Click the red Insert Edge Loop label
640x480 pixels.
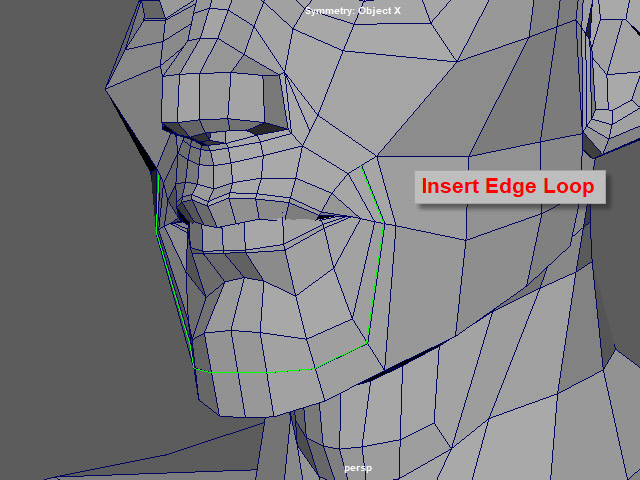click(508, 187)
